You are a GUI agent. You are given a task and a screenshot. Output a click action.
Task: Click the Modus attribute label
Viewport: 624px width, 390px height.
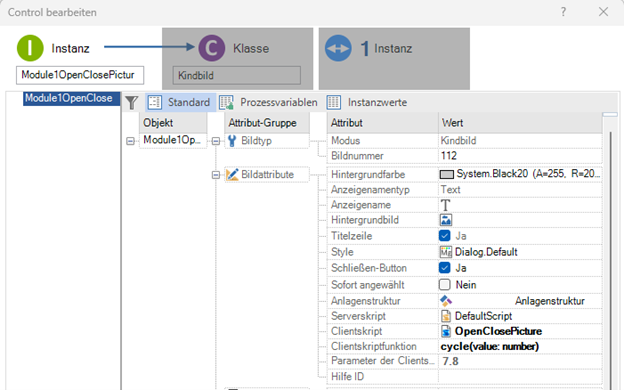coord(345,140)
